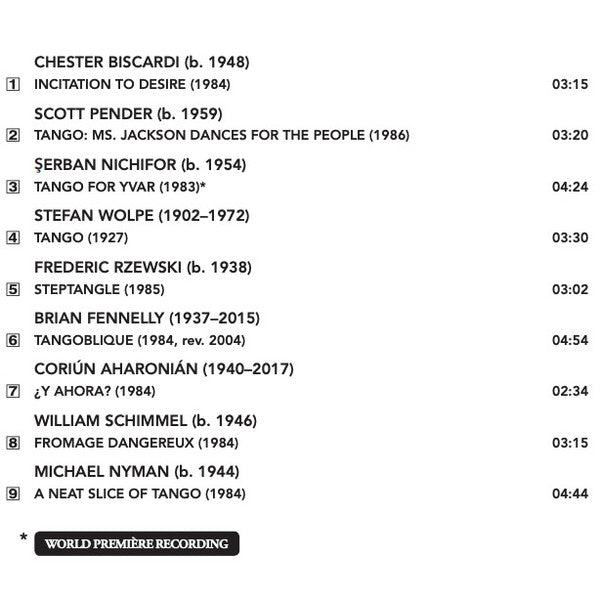Click the boxed track number 4 icon
The image size is (600, 600).
[13, 238]
